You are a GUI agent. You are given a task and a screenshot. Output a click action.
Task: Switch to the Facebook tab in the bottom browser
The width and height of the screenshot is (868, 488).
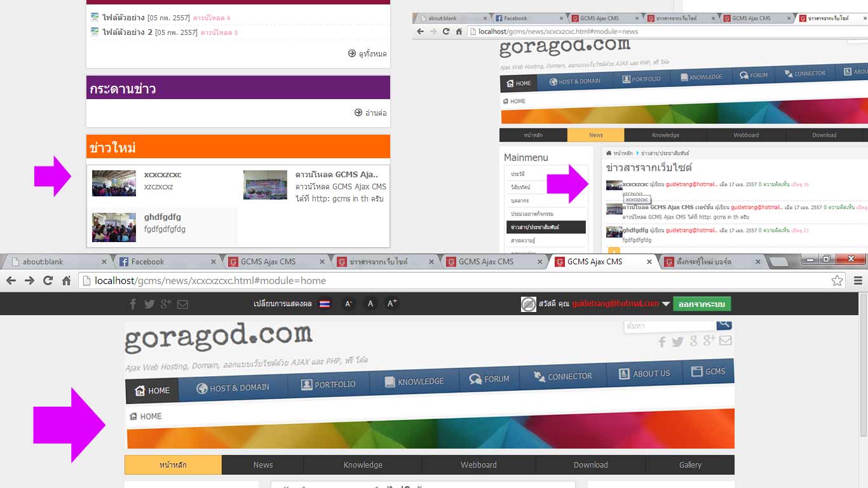[x=167, y=262]
